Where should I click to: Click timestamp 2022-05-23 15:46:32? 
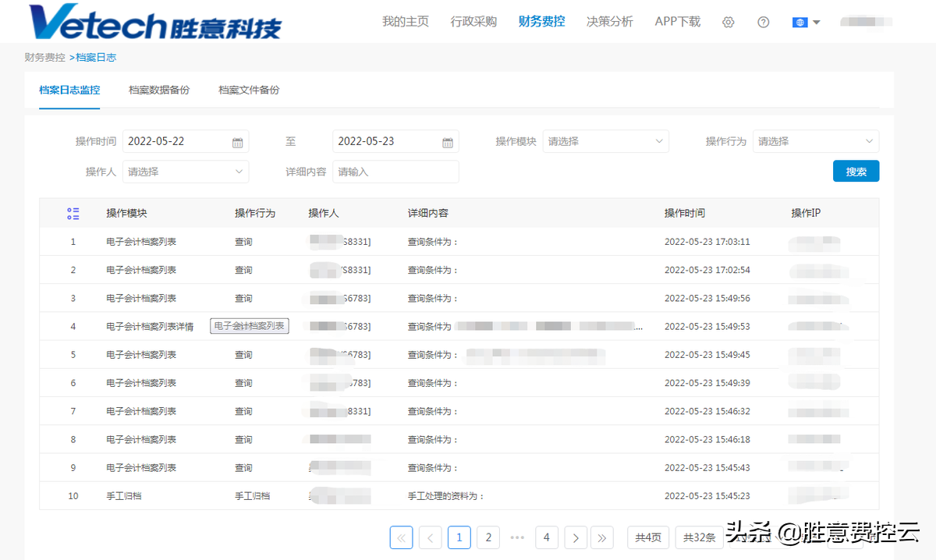(x=707, y=411)
